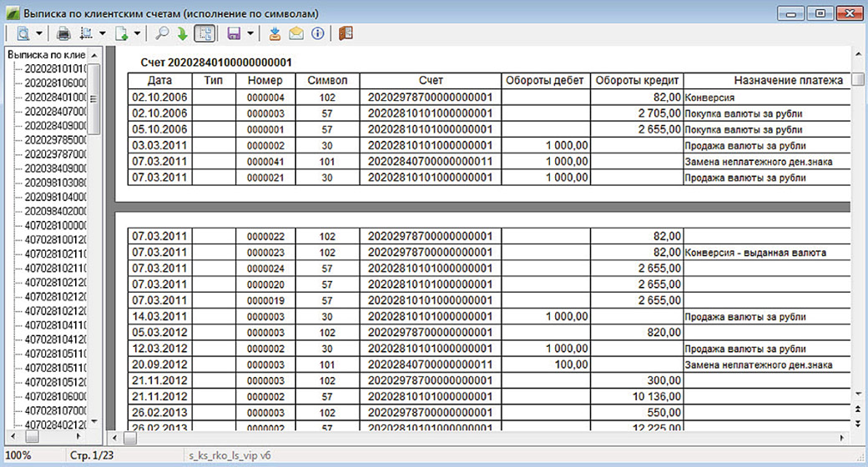
Task: Expand the dropdown arrow beside the preview icon
Action: point(38,33)
